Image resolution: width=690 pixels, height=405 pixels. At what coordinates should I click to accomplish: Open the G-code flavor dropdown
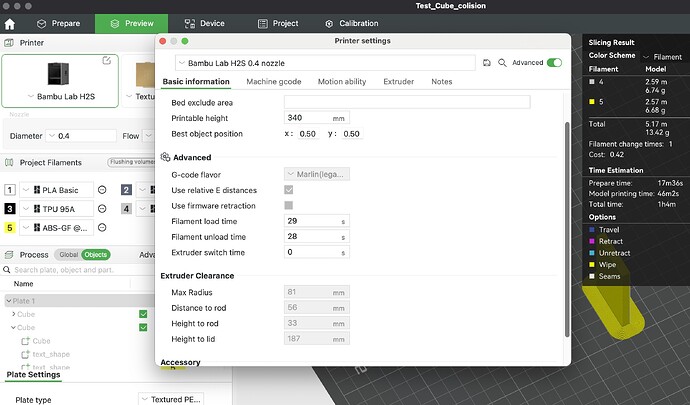(x=317, y=174)
